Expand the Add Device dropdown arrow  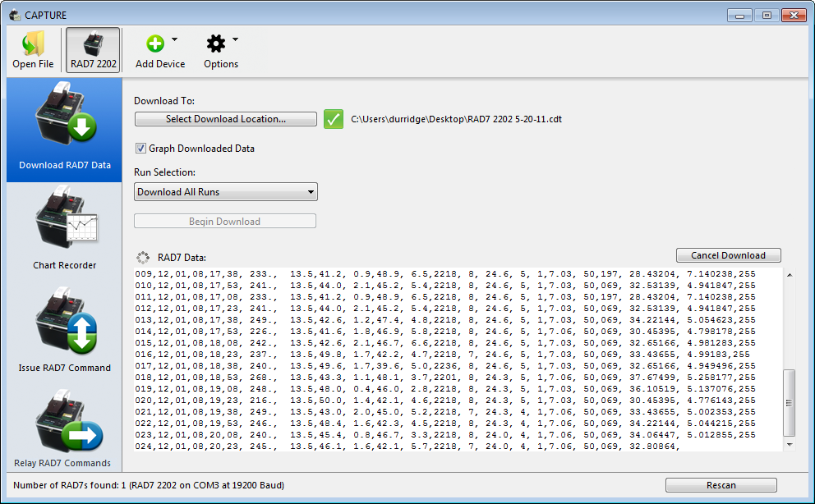pos(175,39)
